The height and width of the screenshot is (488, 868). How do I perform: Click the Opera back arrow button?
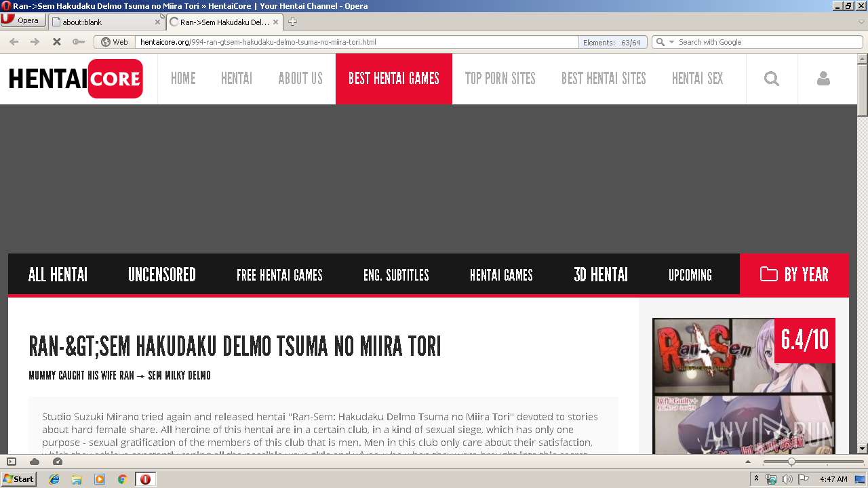[14, 42]
